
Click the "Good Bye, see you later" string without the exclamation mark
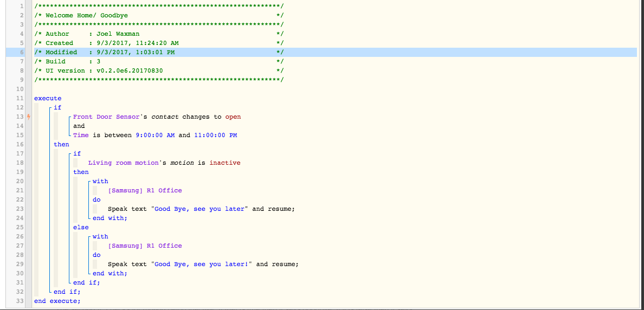point(200,209)
